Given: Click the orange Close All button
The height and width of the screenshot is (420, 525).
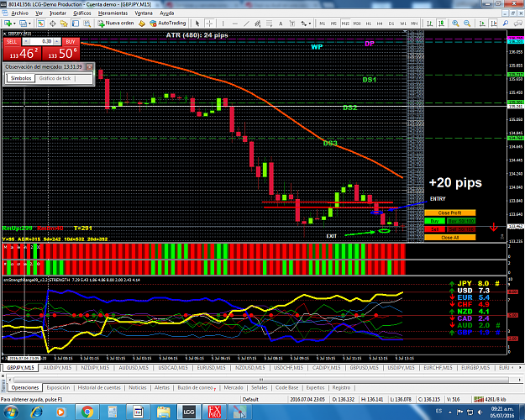Looking at the screenshot, I should click(x=449, y=238).
